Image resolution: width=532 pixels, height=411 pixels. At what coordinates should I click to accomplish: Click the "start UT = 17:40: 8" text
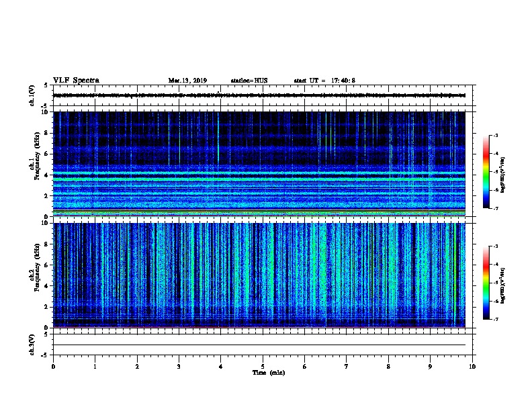click(x=324, y=81)
